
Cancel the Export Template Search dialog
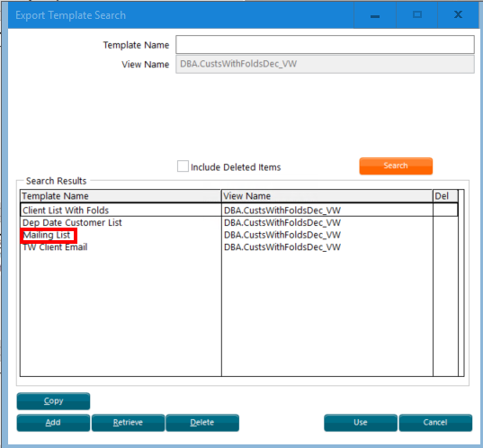tap(435, 423)
